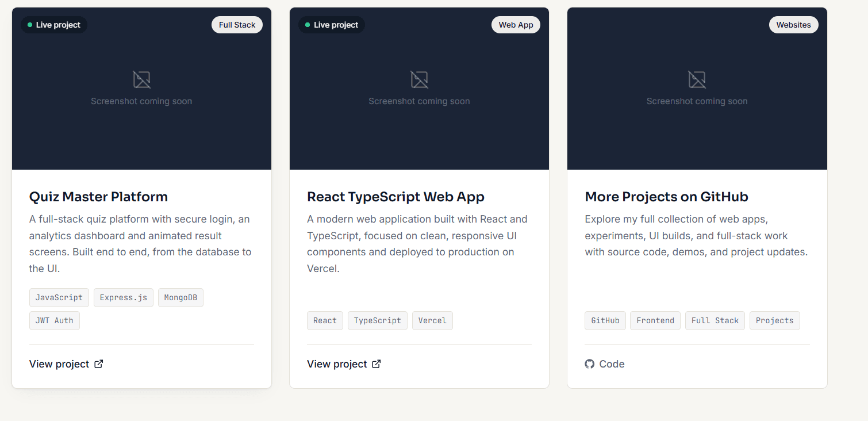Image resolution: width=868 pixels, height=421 pixels.
Task: Click the green live dot on React TypeScript card
Action: pyautogui.click(x=308, y=25)
